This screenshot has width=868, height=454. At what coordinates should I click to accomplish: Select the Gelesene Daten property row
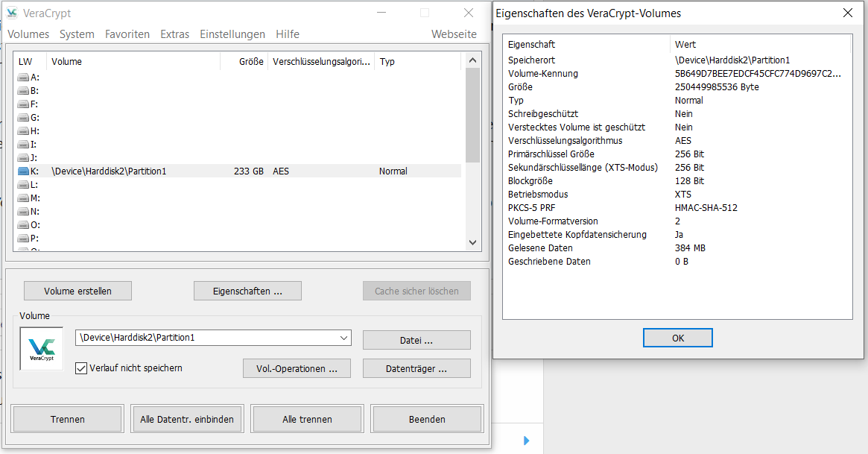[677, 248]
